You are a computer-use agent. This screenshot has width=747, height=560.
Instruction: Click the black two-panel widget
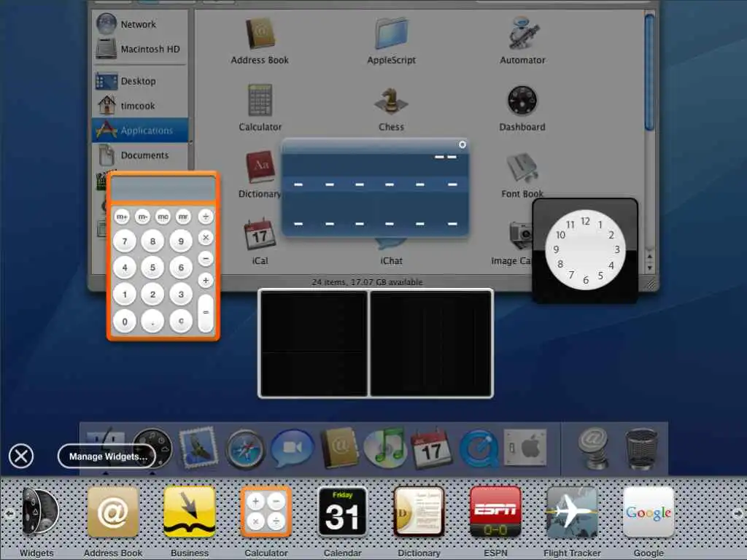(376, 343)
